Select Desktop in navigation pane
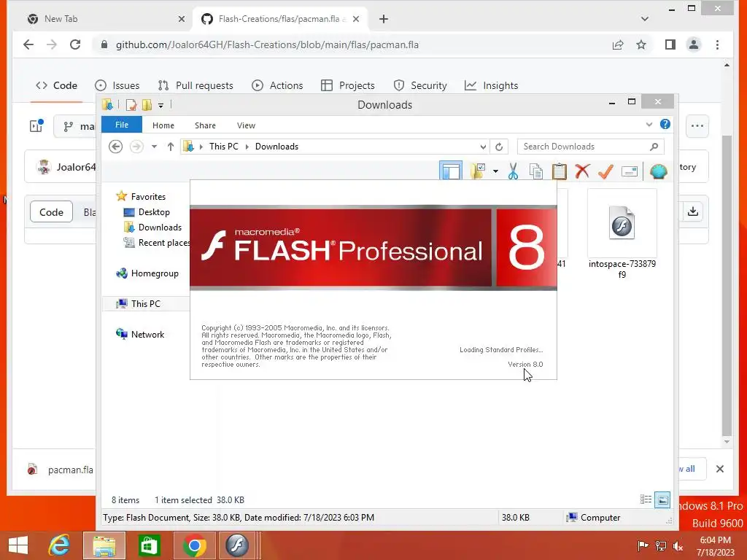 [154, 212]
